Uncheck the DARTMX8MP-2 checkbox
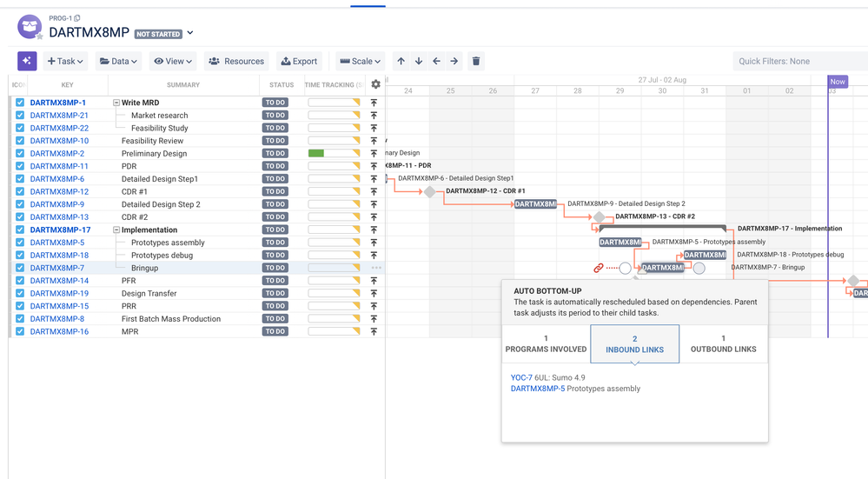Image resolution: width=868 pixels, height=479 pixels. (x=20, y=153)
